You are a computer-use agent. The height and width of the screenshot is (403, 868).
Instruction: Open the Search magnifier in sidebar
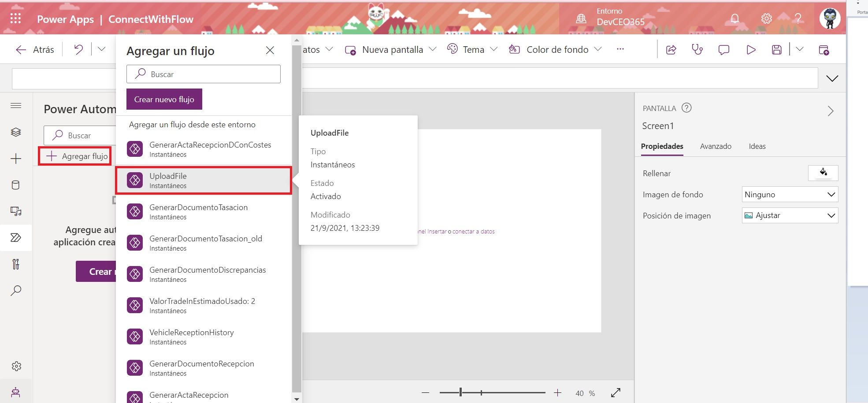[x=16, y=291]
